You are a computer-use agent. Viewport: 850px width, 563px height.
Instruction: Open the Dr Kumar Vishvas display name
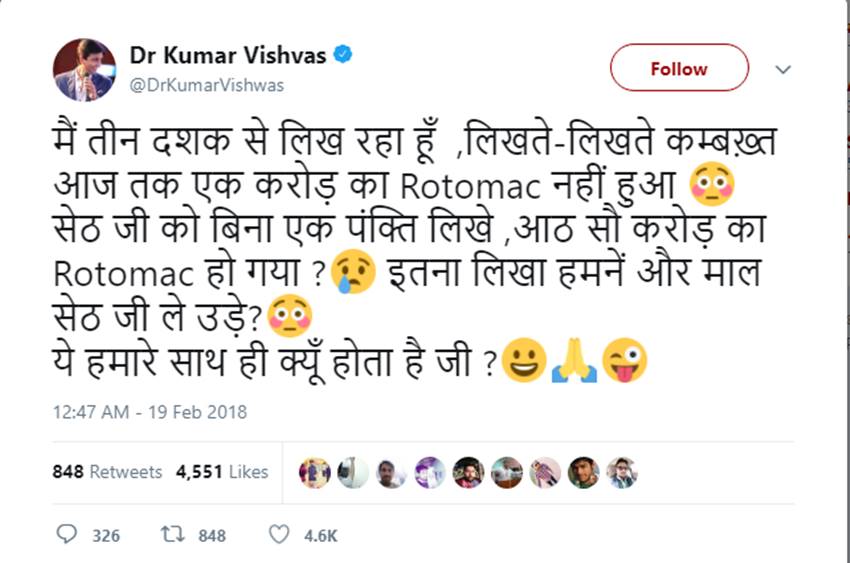coord(228,56)
